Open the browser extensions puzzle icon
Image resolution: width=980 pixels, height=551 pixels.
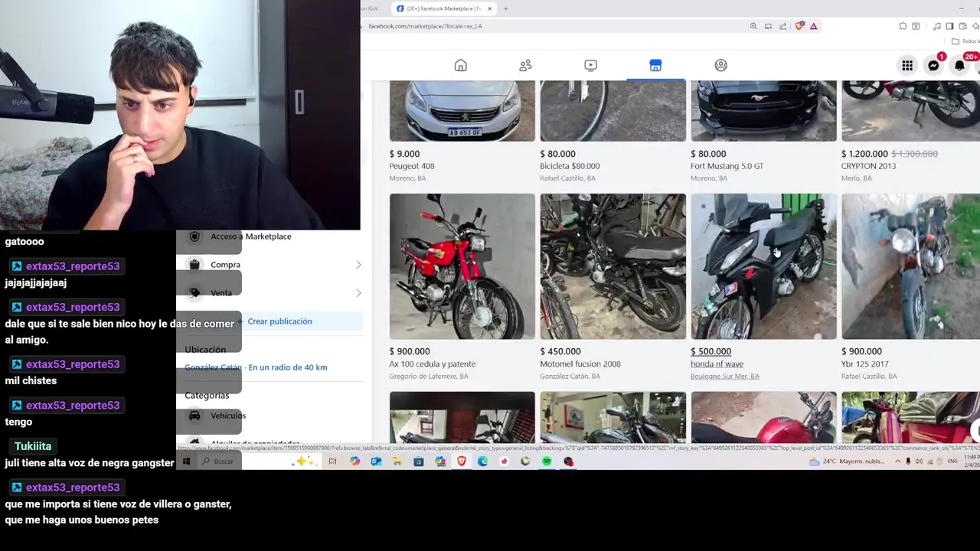(903, 26)
